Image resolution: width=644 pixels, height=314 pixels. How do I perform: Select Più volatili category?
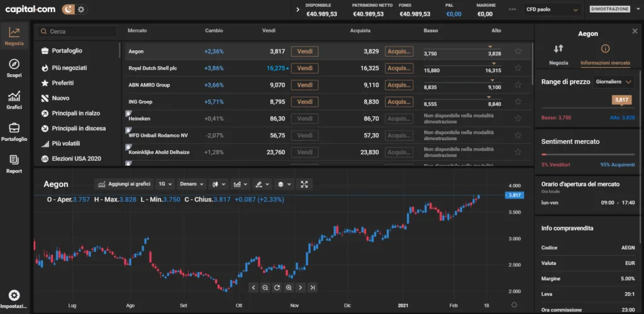point(65,143)
